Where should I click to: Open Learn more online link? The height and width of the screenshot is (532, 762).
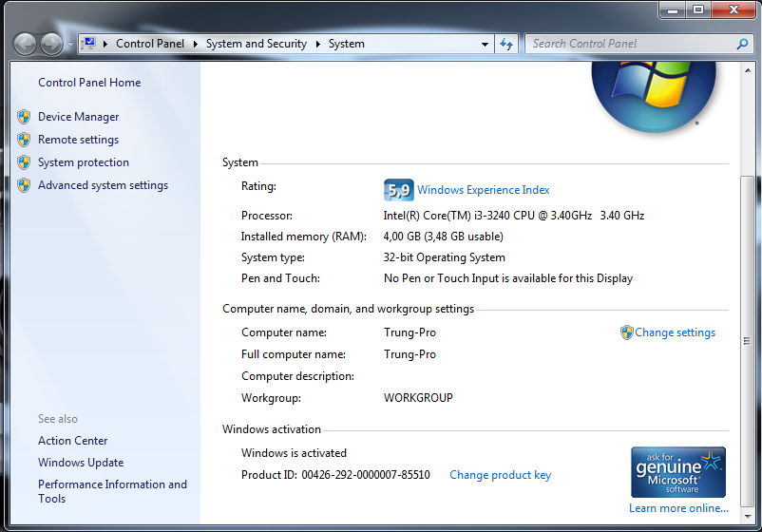[x=678, y=508]
